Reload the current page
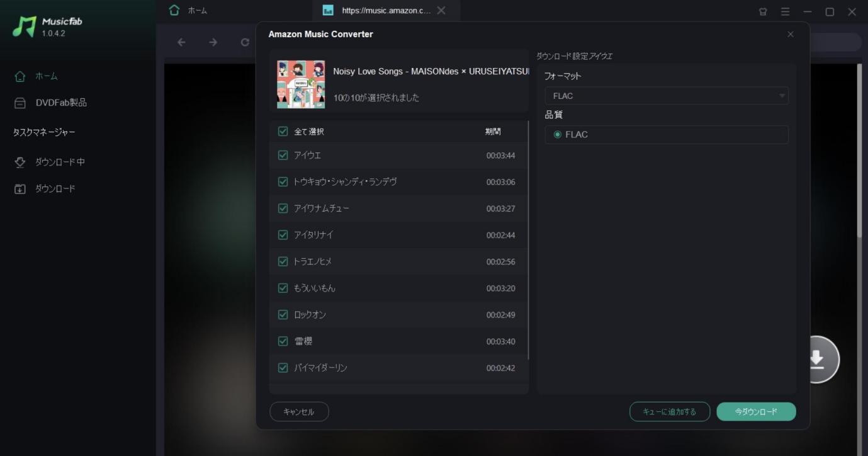 tap(245, 42)
